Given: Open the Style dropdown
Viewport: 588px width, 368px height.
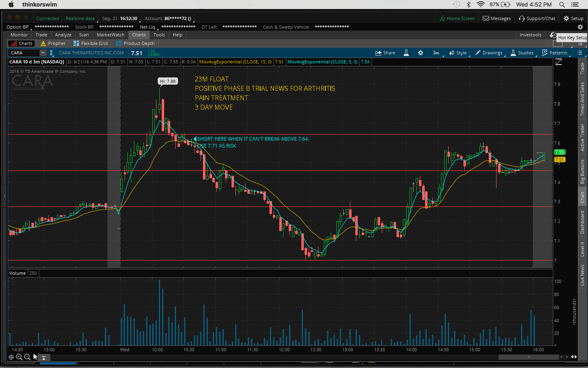Looking at the screenshot, I should click(458, 53).
